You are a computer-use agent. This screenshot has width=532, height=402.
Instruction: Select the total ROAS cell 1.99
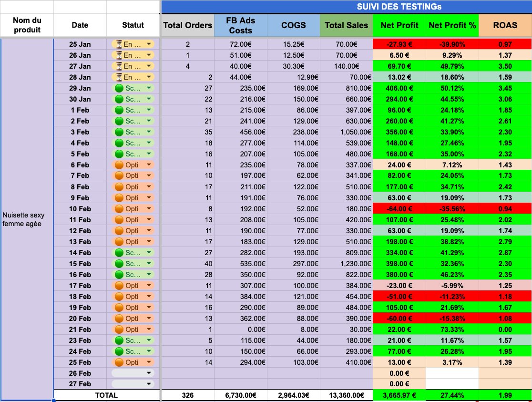point(505,395)
